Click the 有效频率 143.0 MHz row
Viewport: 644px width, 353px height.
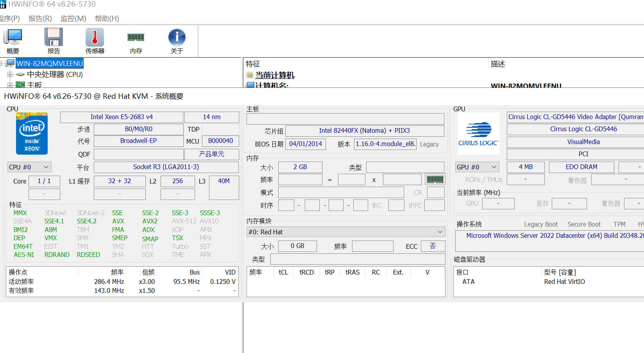[x=122, y=291]
